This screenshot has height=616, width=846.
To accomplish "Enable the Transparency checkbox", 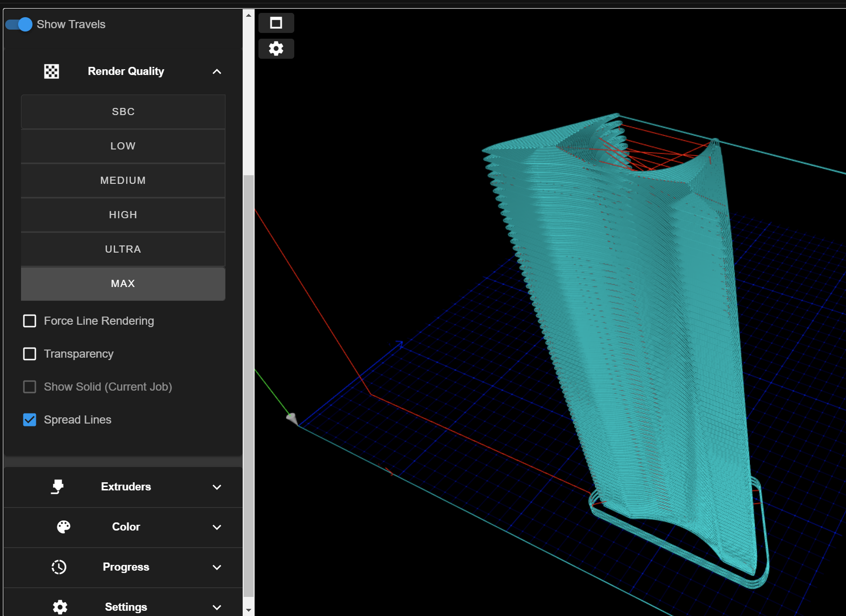I will pyautogui.click(x=30, y=354).
